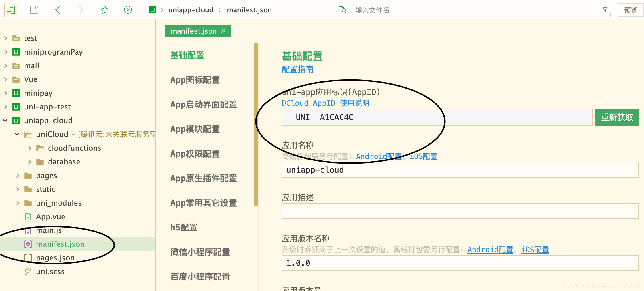
Task: Collapse the uniCloud folder
Action: [x=17, y=134]
